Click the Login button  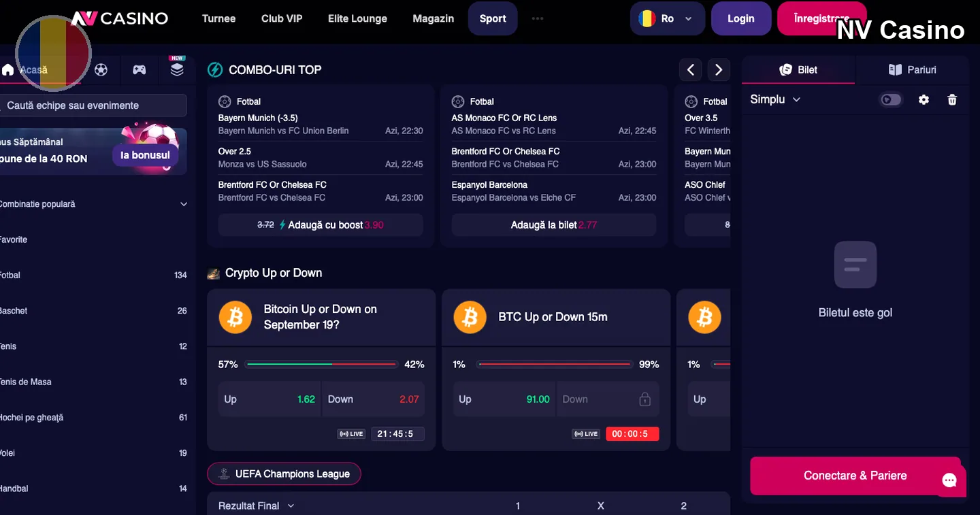[x=741, y=18]
